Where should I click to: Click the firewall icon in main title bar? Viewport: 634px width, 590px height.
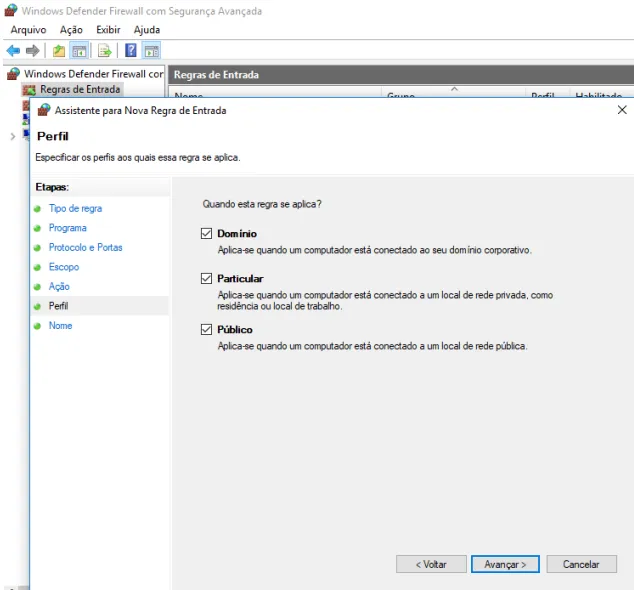[11, 11]
